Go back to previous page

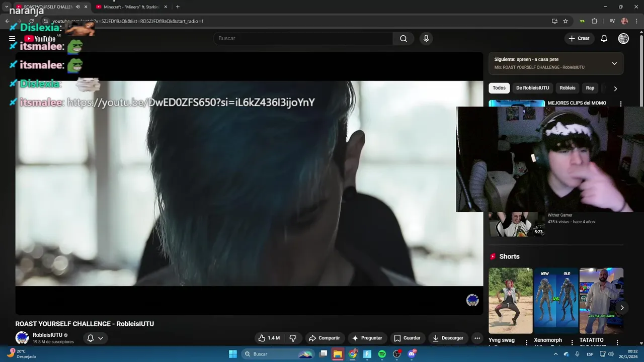pos(8,21)
